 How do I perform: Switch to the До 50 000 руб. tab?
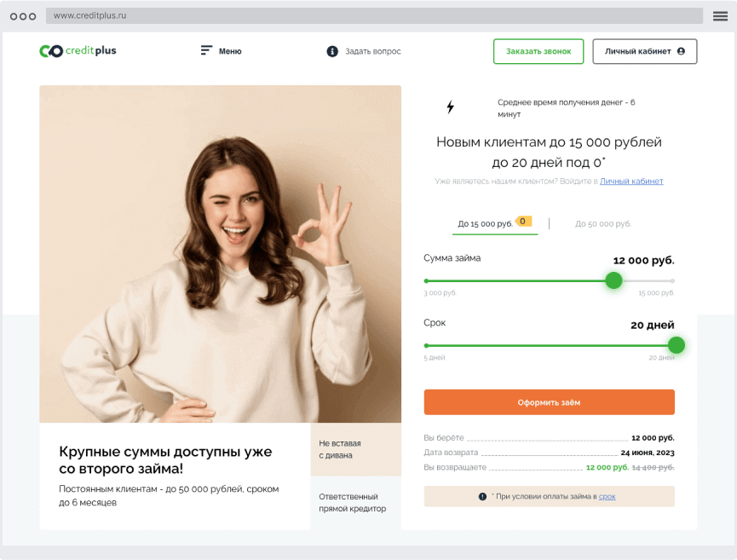tap(603, 224)
